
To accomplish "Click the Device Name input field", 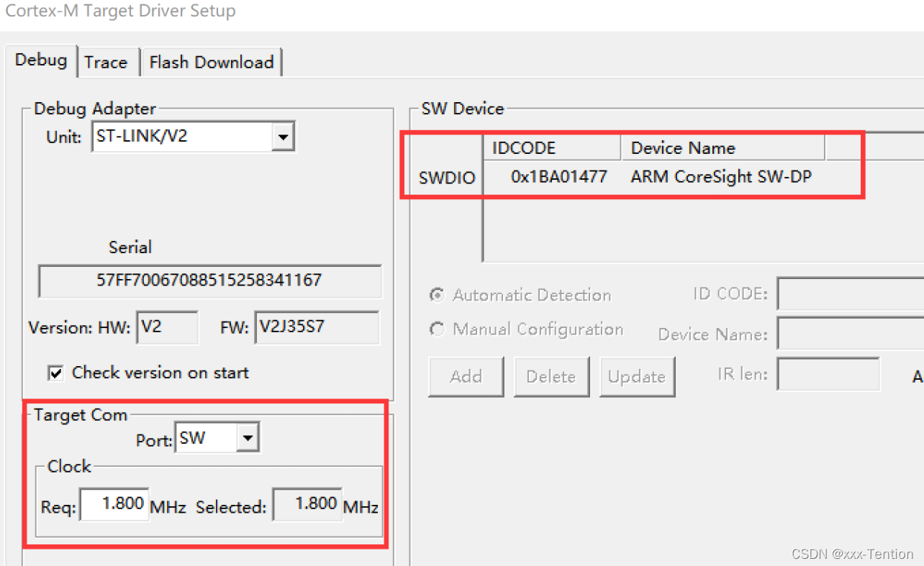I will tap(851, 334).
